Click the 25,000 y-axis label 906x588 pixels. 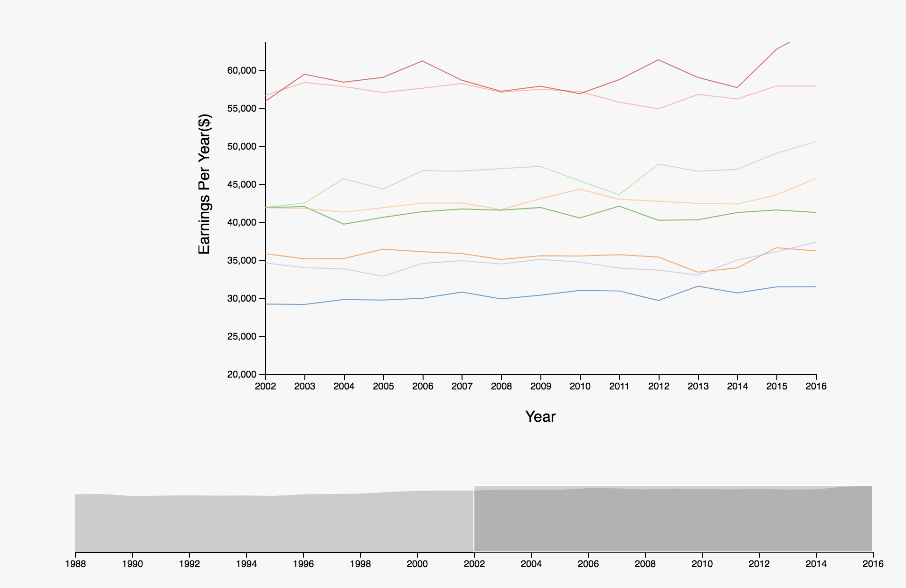point(242,336)
